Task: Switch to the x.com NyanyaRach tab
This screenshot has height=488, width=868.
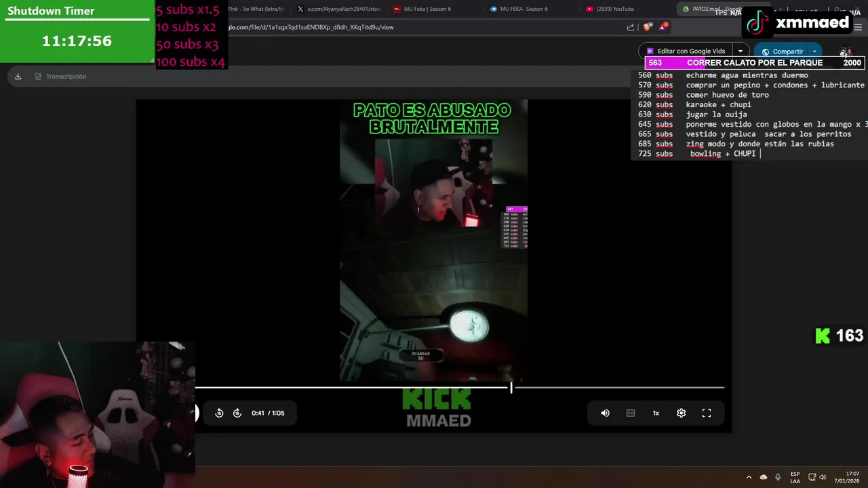Action: pyautogui.click(x=340, y=9)
